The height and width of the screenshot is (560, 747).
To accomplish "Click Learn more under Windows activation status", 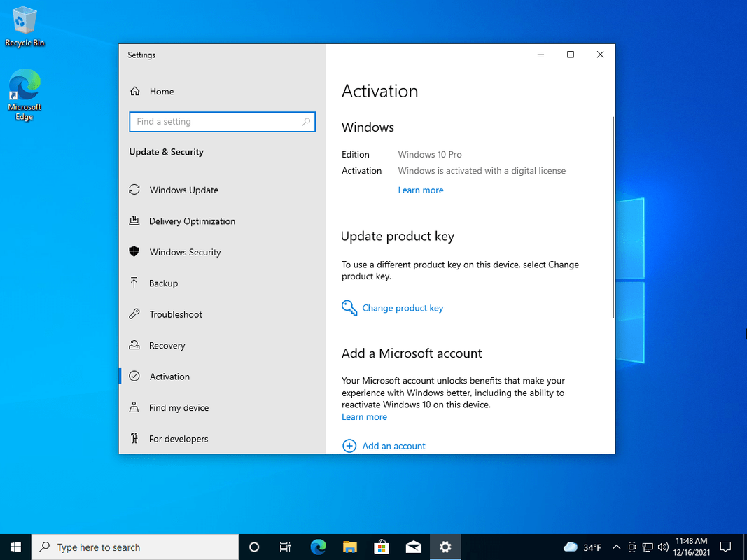I will [421, 190].
